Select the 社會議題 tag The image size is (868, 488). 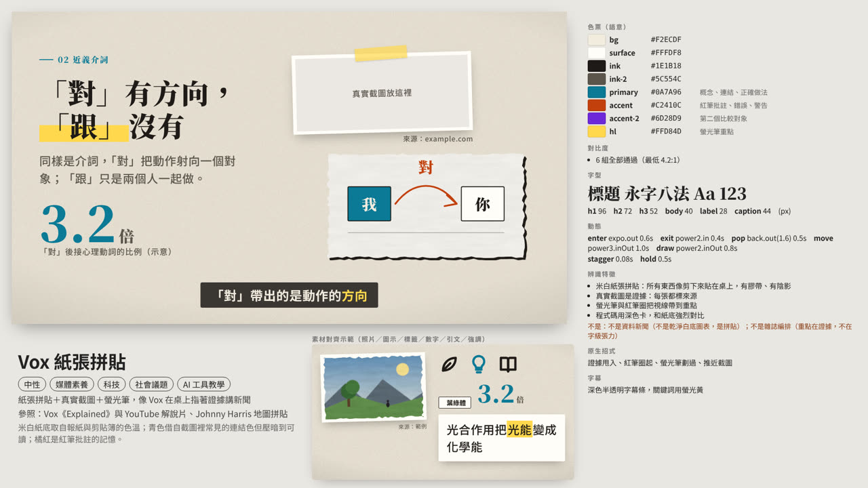[152, 384]
